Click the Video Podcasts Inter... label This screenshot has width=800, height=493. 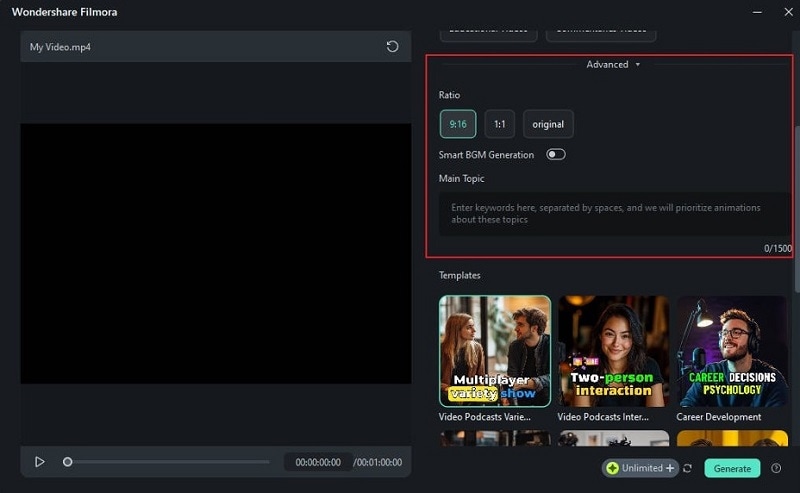click(603, 417)
